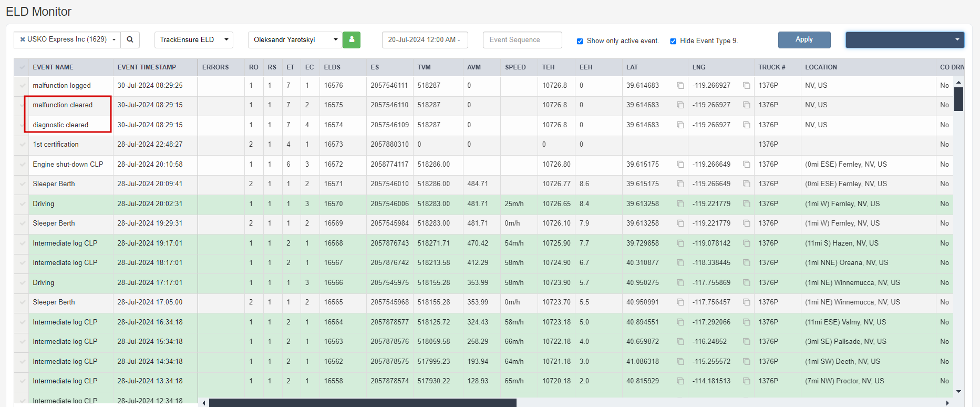This screenshot has height=407, width=980.
Task: Click the vertical scrollbar thumb
Action: (x=958, y=99)
